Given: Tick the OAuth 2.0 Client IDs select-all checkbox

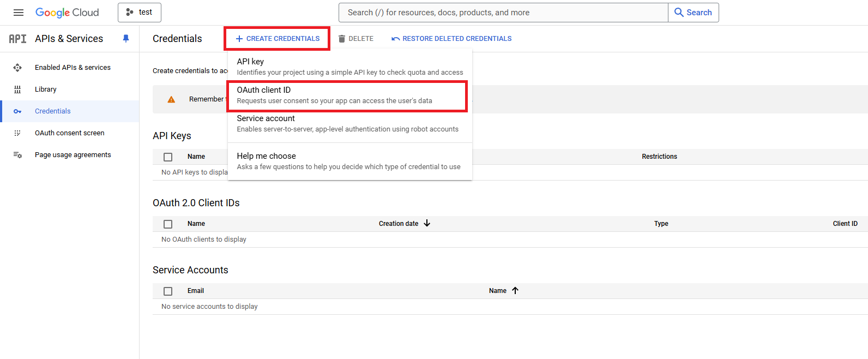Looking at the screenshot, I should 168,224.
